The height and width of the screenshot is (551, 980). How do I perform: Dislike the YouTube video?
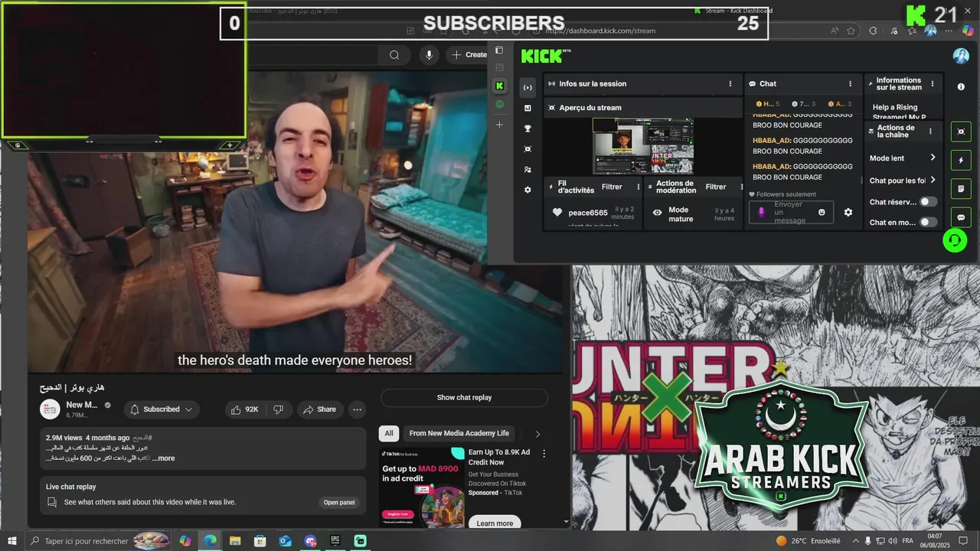pyautogui.click(x=278, y=409)
